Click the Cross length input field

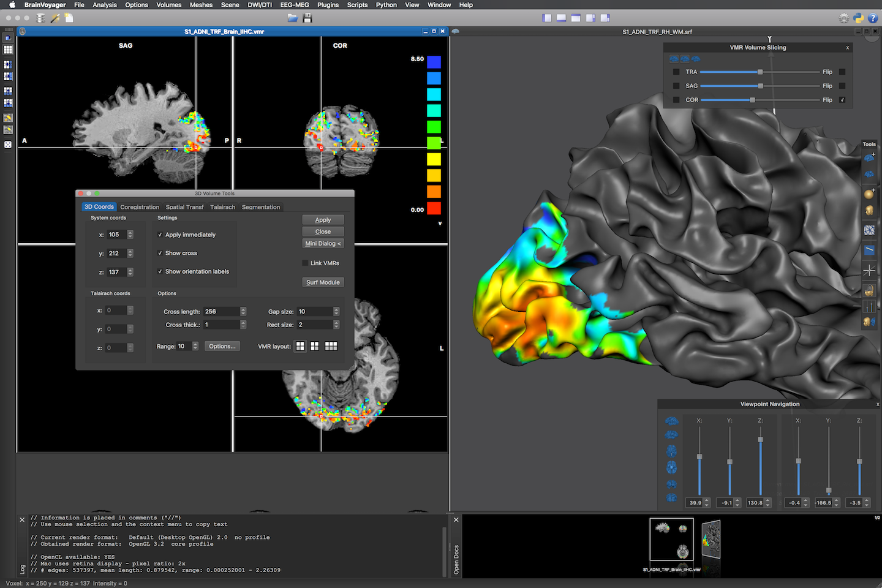pos(221,311)
